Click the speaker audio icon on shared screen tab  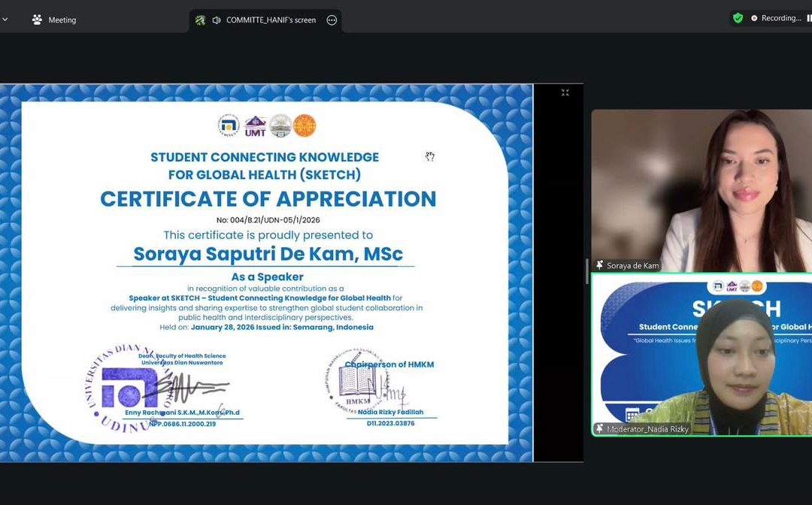pos(217,20)
